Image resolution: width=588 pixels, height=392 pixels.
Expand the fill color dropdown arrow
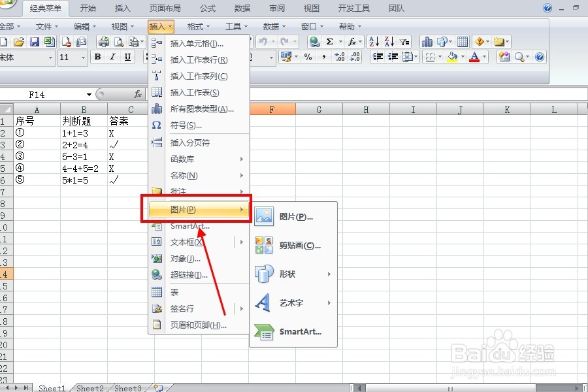[462, 57]
